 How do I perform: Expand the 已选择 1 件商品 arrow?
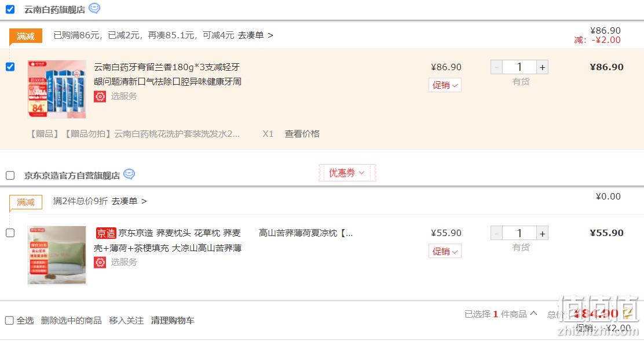(533, 313)
